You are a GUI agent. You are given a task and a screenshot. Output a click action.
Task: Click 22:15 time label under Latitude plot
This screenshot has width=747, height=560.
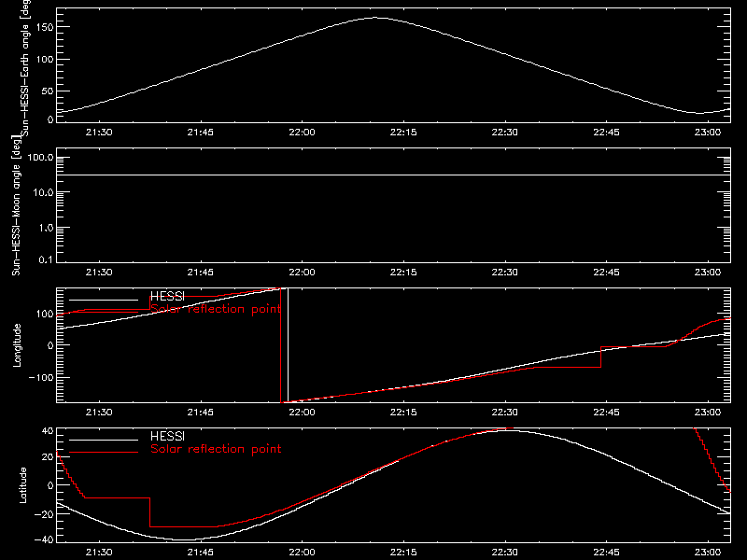click(x=403, y=553)
